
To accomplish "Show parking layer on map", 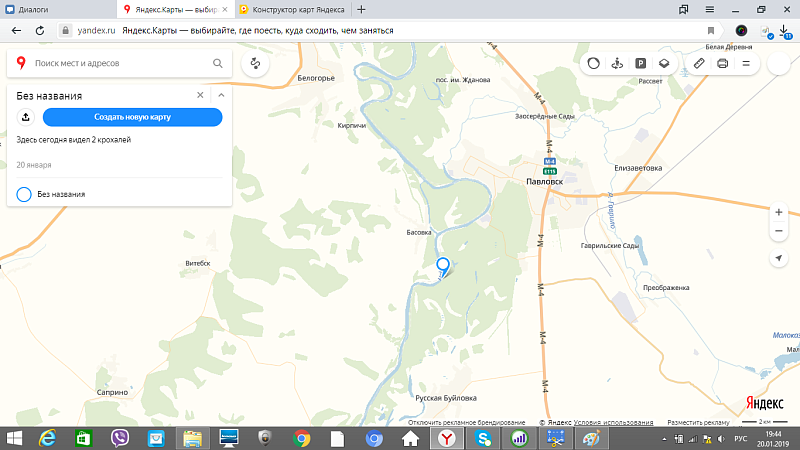I will click(640, 63).
